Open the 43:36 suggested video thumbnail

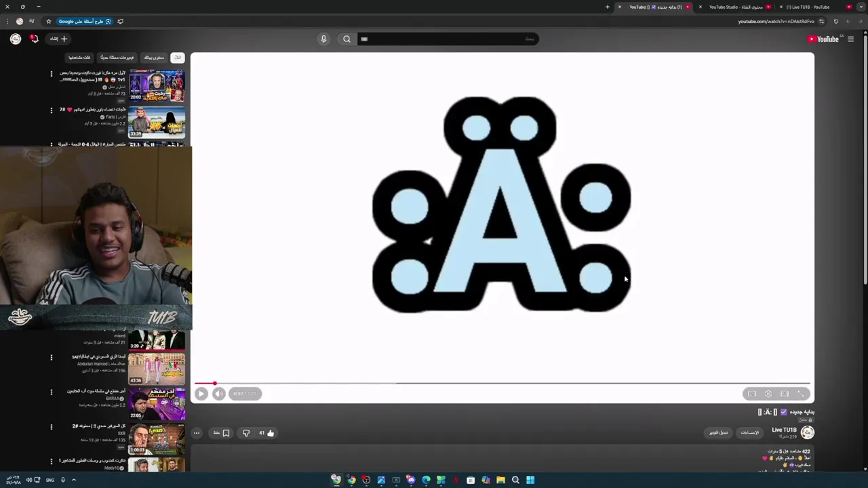click(157, 368)
